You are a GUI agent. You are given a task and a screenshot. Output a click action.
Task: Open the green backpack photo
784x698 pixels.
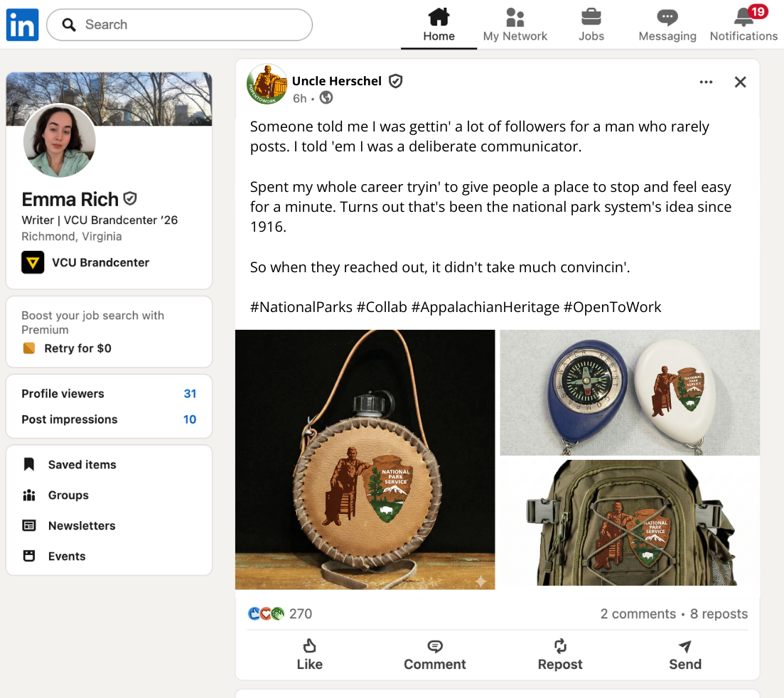pos(630,522)
